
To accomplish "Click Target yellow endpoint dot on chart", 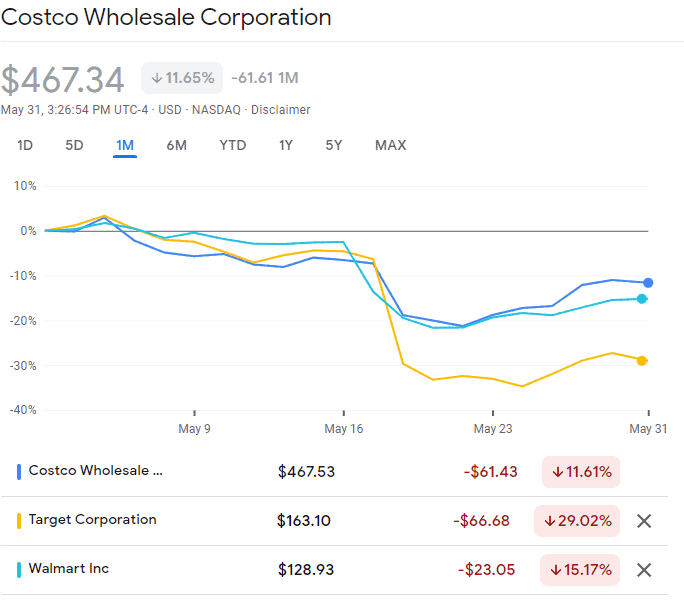I will click(642, 360).
